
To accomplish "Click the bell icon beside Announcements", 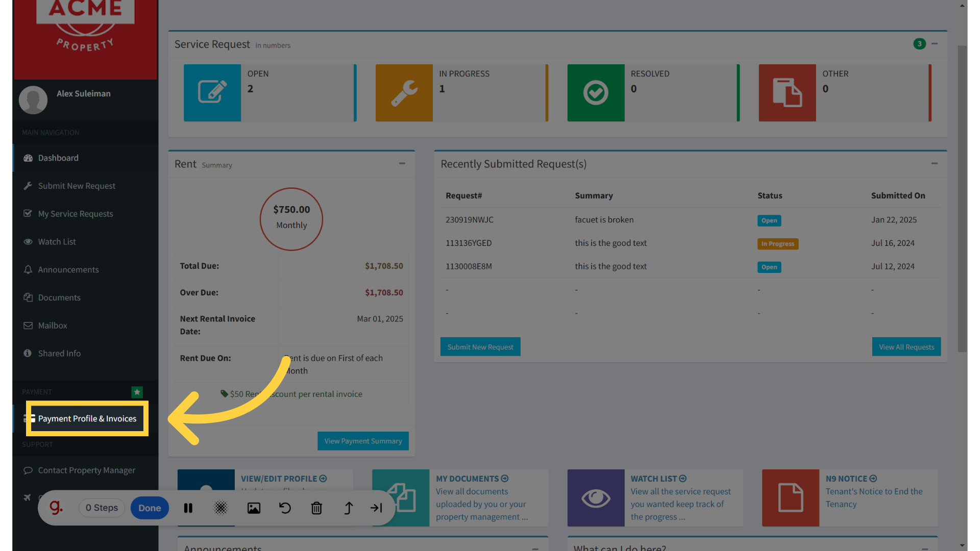I will 28,269.
